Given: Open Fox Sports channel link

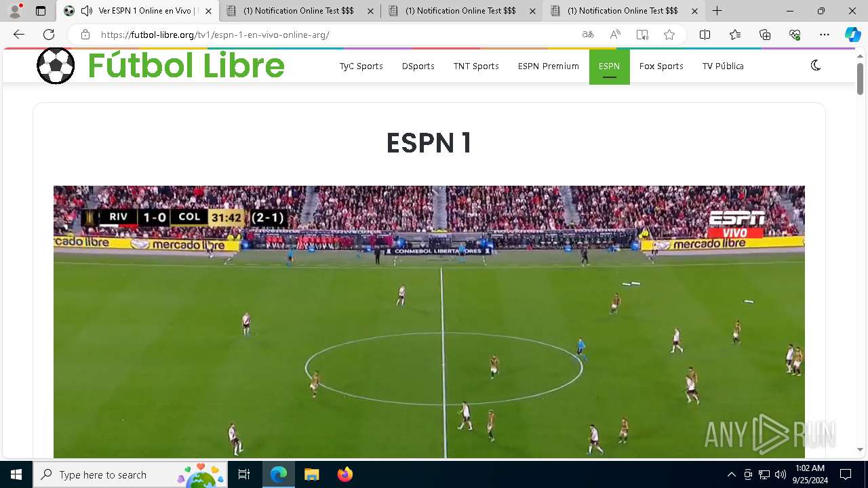Looking at the screenshot, I should click(661, 66).
